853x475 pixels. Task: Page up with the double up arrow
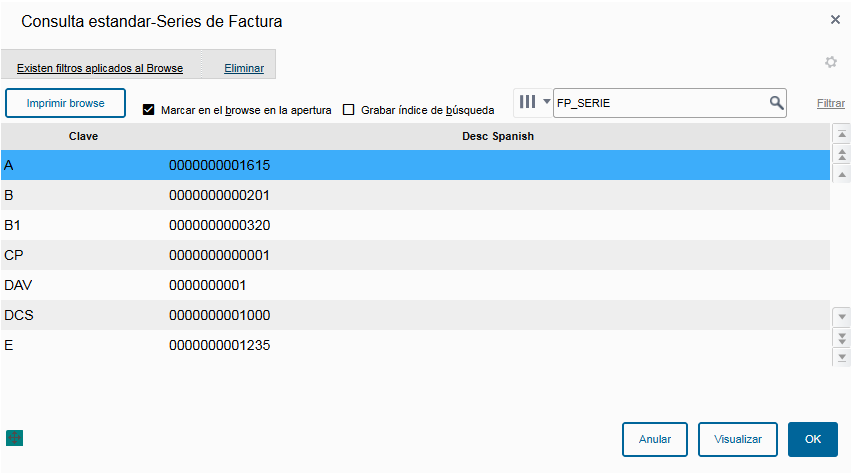[x=842, y=154]
